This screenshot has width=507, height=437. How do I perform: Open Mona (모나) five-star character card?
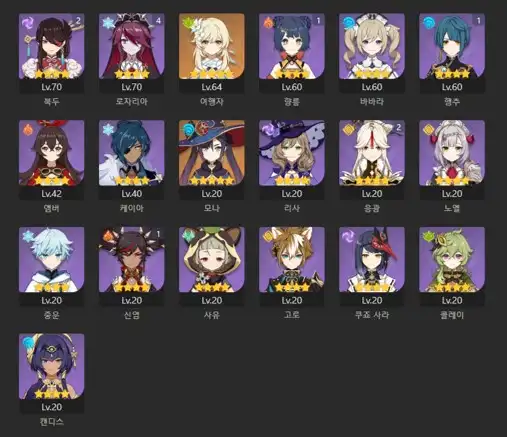tap(212, 160)
